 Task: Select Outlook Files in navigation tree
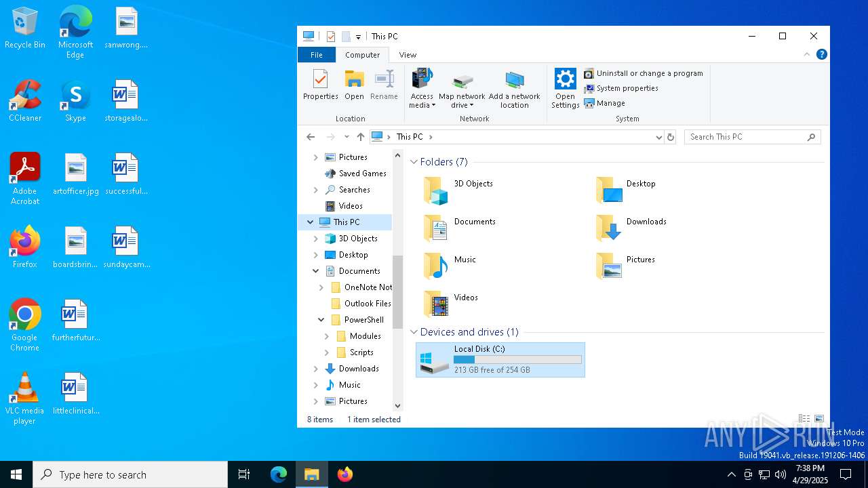coord(361,304)
